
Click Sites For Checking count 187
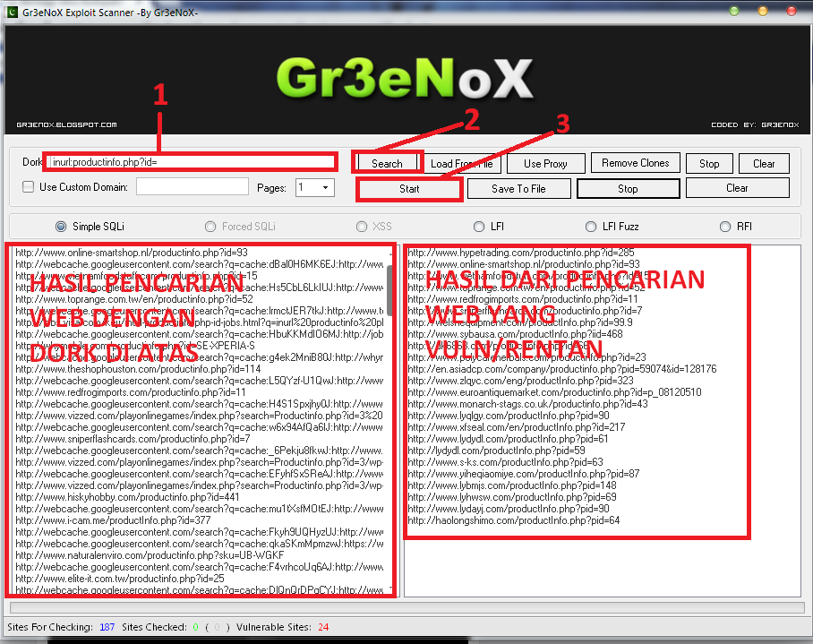click(x=107, y=627)
